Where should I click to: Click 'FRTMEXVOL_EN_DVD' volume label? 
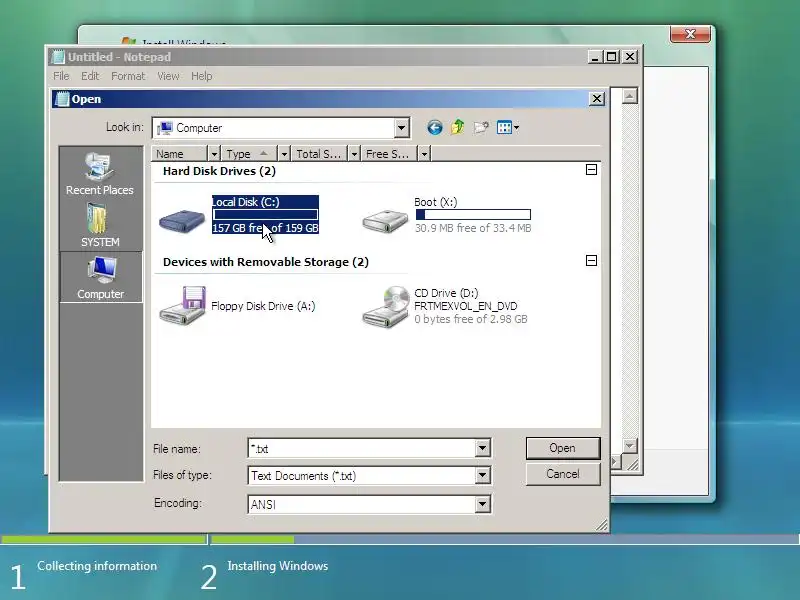(465, 306)
